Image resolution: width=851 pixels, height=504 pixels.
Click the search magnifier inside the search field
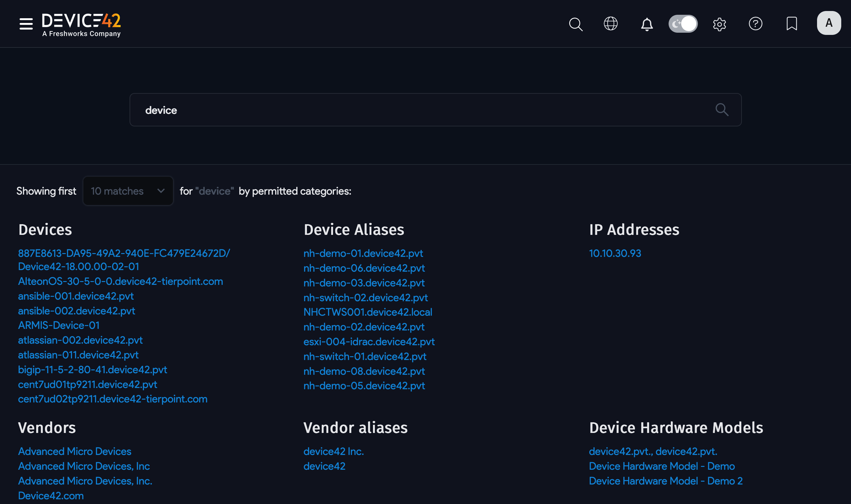tap(722, 110)
